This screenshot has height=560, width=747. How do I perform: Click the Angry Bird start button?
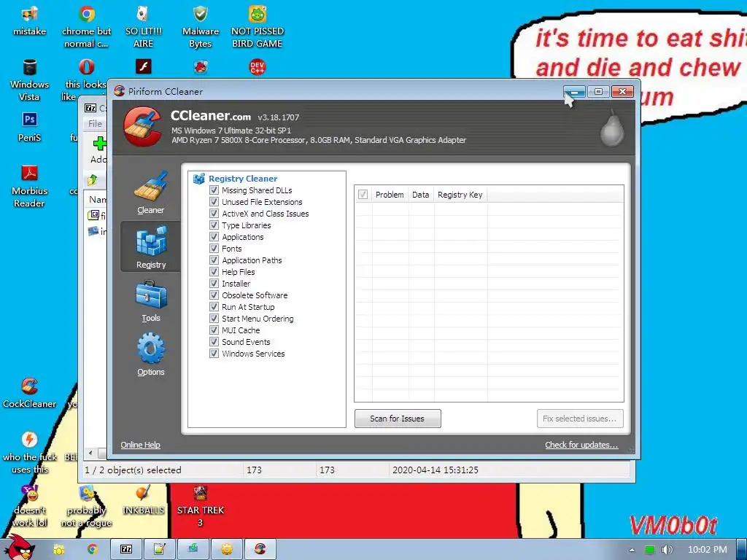(20, 548)
